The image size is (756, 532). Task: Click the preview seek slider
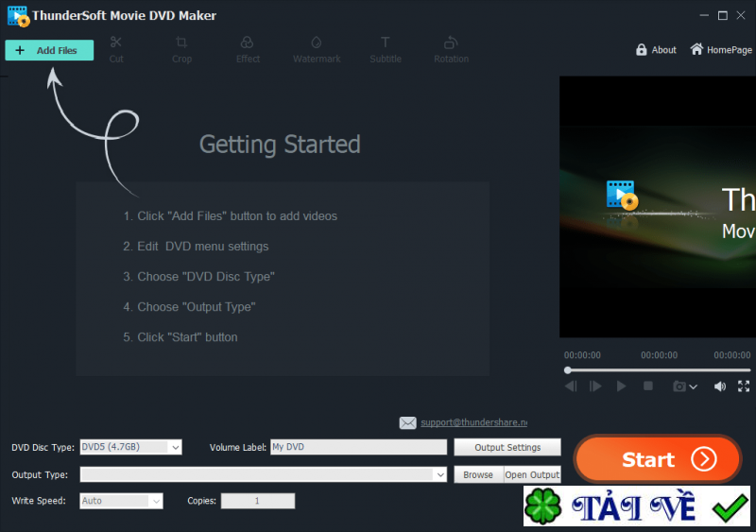657,369
